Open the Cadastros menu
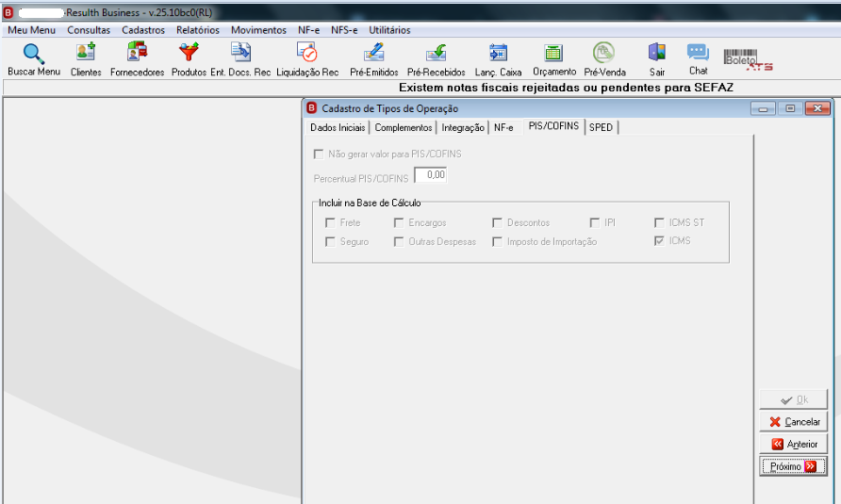Screen dimensions: 841x504 (x=143, y=30)
